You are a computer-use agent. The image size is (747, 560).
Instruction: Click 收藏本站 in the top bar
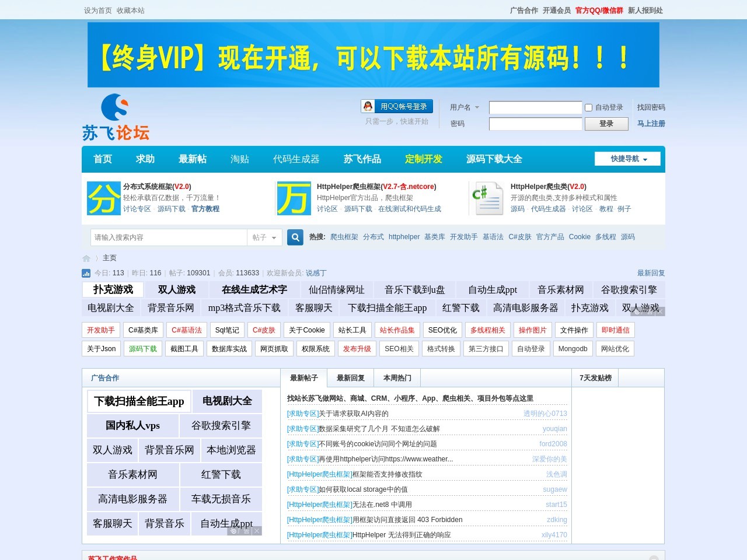[131, 10]
